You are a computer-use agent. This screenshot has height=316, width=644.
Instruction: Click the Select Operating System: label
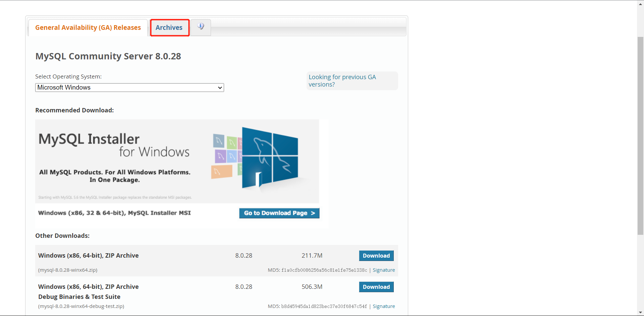coord(68,76)
